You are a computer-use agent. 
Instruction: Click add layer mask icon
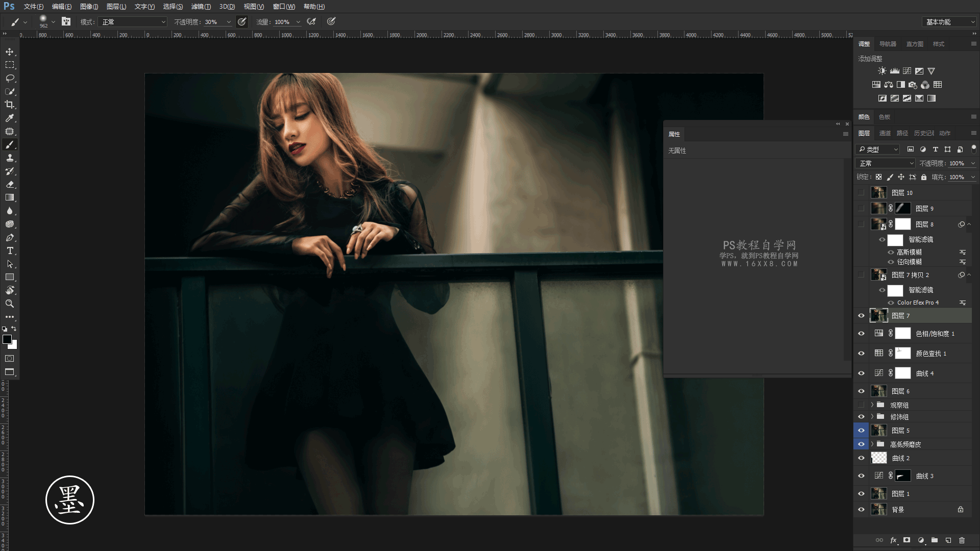906,540
